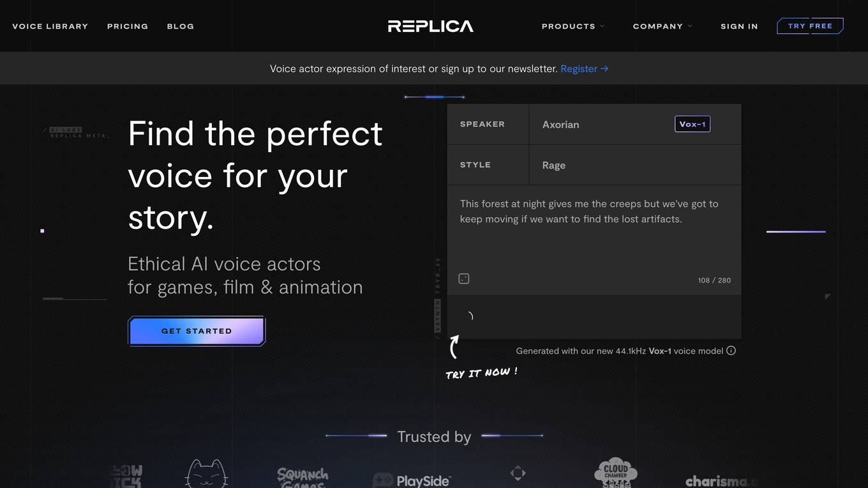Go to the Pricing page

(x=128, y=26)
